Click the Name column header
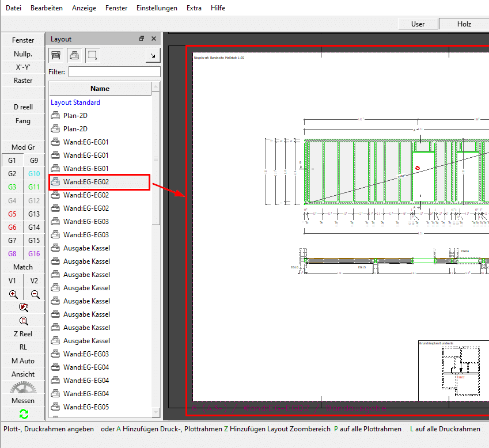The height and width of the screenshot is (448, 489). pos(100,89)
